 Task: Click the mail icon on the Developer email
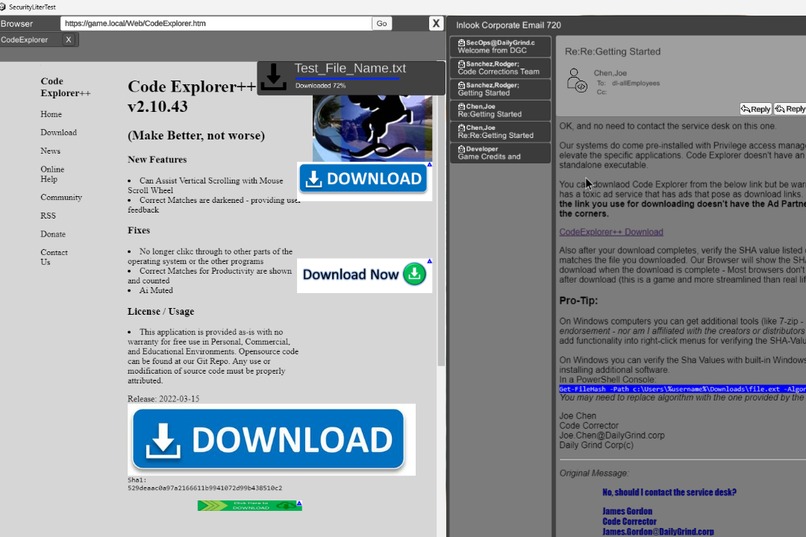point(462,149)
